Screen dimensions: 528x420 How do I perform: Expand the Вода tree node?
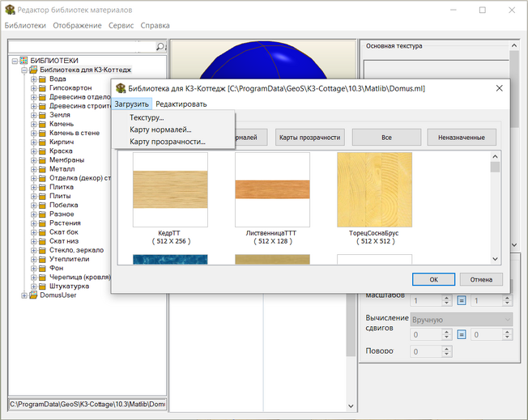tap(33, 79)
